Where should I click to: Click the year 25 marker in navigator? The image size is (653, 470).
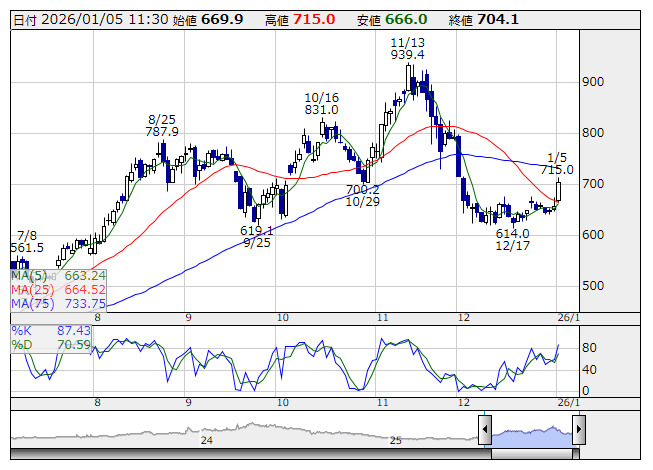coord(395,440)
